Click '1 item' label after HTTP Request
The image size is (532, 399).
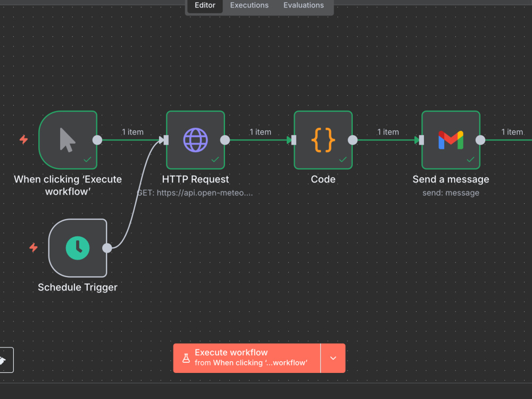pos(260,132)
